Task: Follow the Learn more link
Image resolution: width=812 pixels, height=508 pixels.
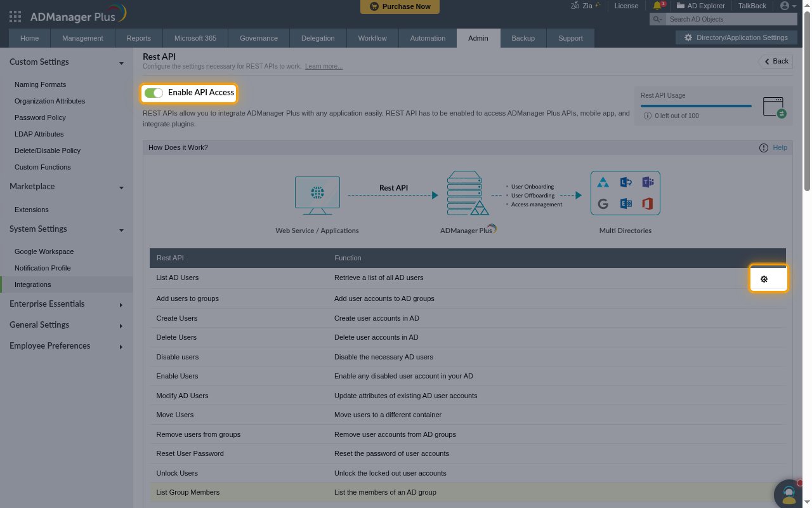Action: [324, 66]
